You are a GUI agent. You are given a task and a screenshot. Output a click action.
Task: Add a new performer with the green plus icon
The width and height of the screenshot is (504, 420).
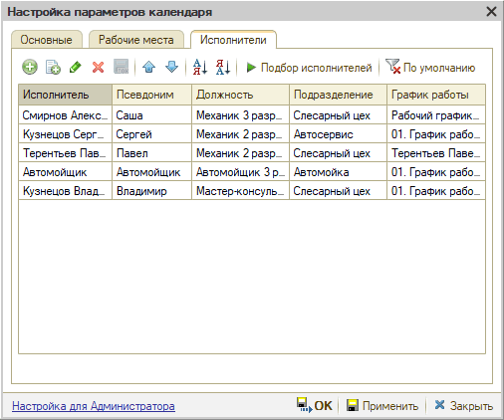[30, 67]
